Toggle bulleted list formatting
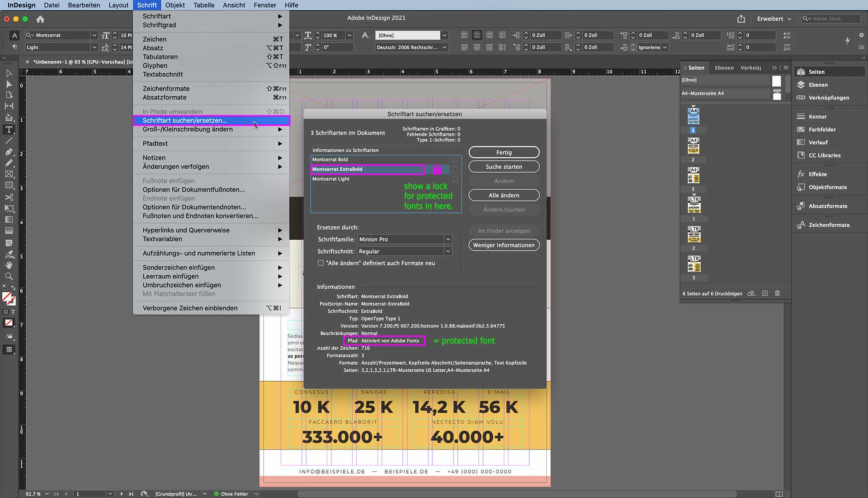 pos(787,35)
